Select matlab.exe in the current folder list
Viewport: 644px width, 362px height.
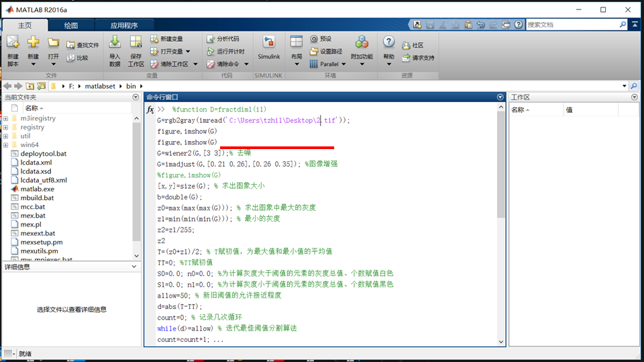pyautogui.click(x=38, y=189)
